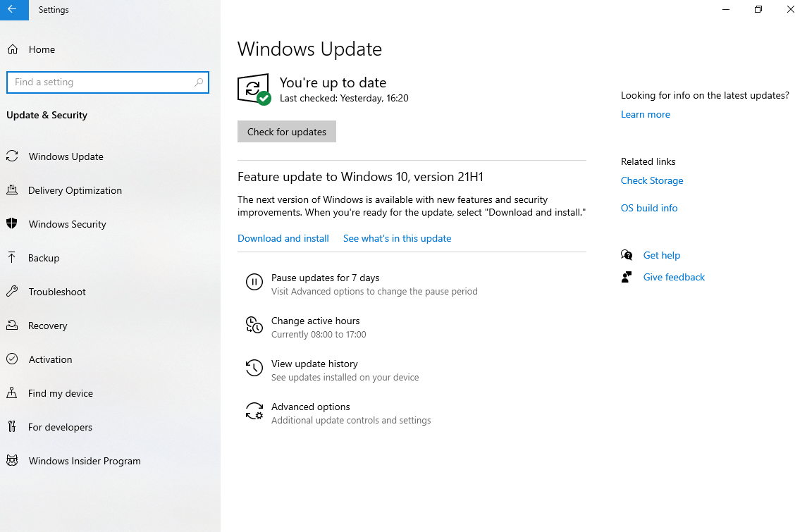Image resolution: width=807 pixels, height=532 pixels.
Task: Click the Recovery icon
Action: pyautogui.click(x=12, y=325)
